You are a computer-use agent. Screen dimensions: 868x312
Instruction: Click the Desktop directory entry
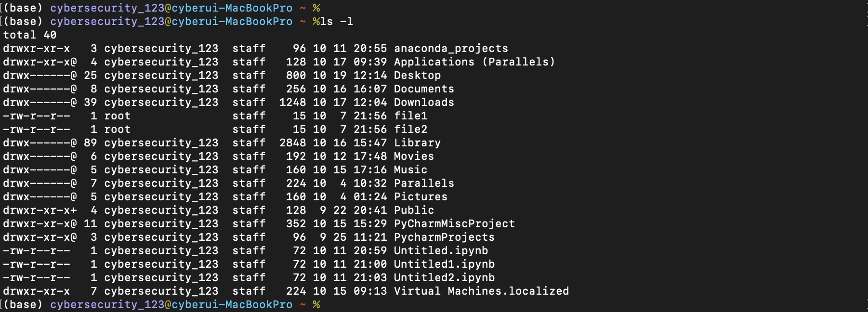(x=417, y=76)
